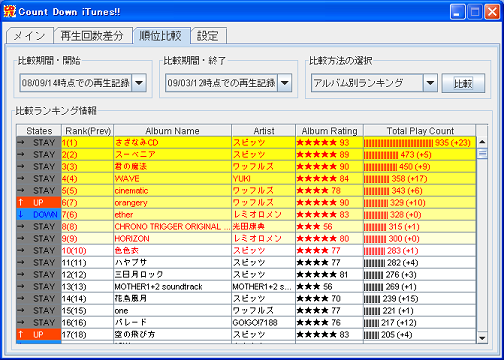504x360 pixels.
Task: Click the play count bar 935 (+23)
Action: (x=420, y=143)
